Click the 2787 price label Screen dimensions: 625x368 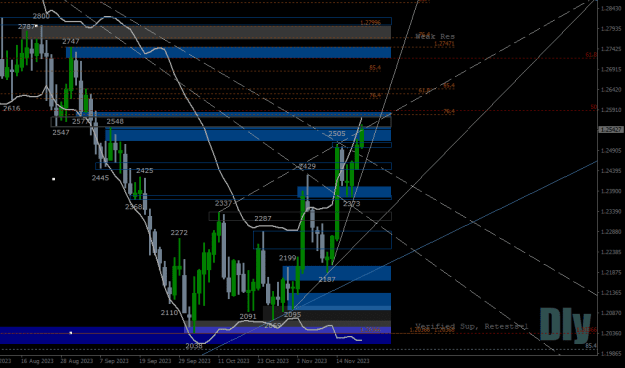[x=26, y=27]
